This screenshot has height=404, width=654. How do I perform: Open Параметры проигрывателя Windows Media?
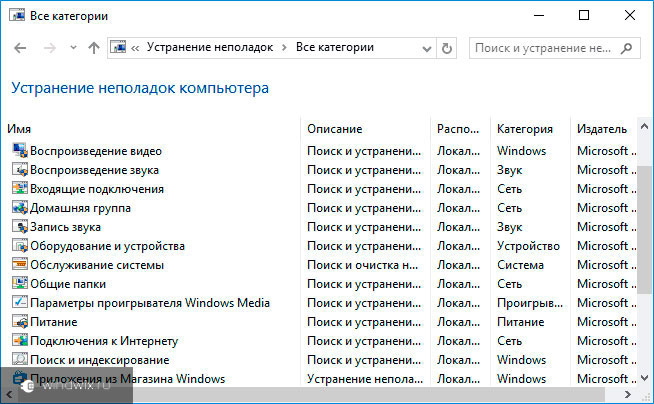(150, 303)
